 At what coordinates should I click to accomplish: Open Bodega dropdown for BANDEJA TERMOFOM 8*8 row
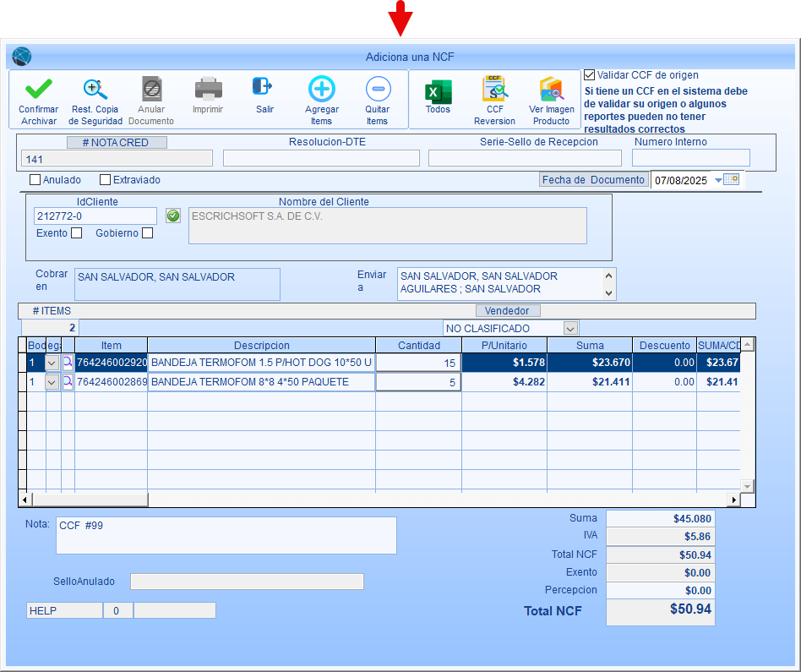point(52,382)
